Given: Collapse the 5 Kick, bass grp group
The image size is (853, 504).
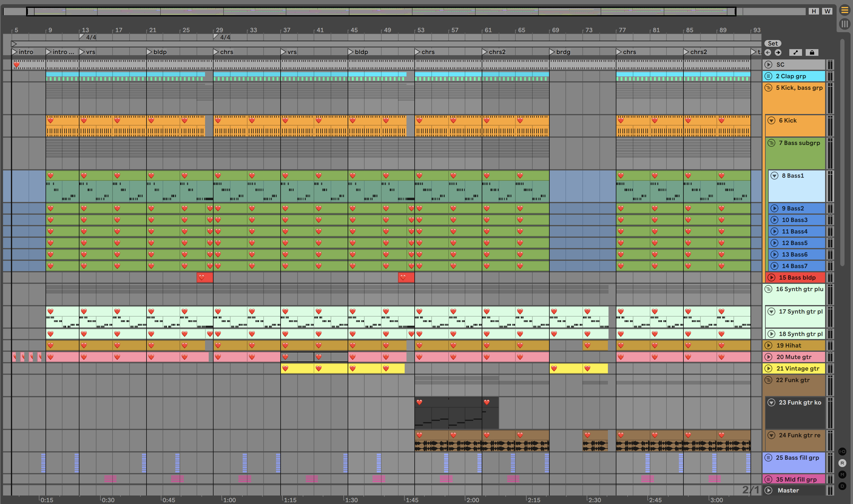Looking at the screenshot, I should pos(768,88).
